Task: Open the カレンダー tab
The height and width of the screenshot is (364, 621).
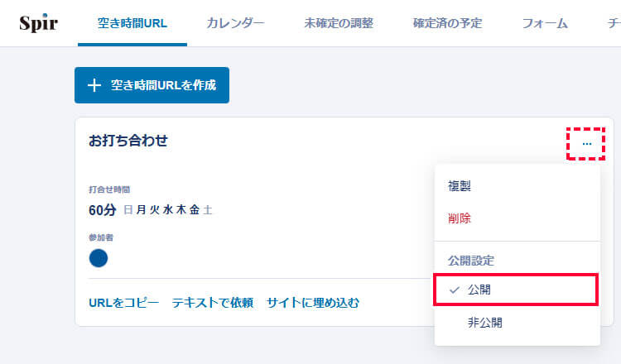Action: (235, 23)
